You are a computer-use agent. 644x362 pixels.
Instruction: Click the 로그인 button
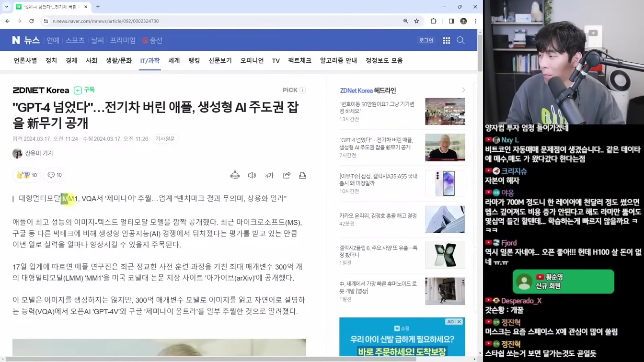[426, 41]
